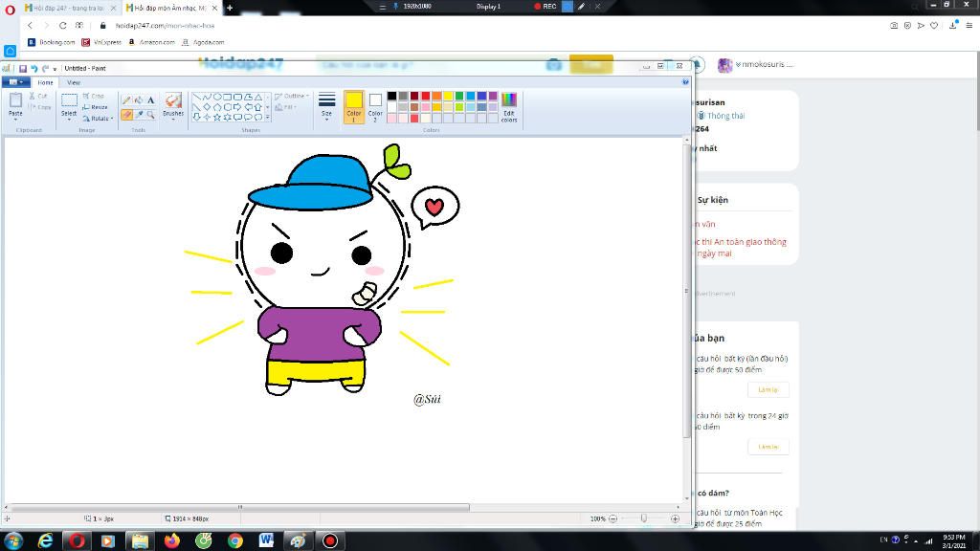Switch to the Home ribbon tab
Screen dimensions: 980x551
tap(45, 82)
